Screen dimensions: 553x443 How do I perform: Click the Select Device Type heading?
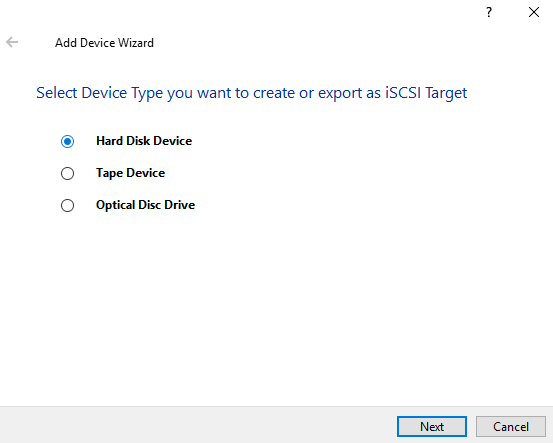click(251, 93)
